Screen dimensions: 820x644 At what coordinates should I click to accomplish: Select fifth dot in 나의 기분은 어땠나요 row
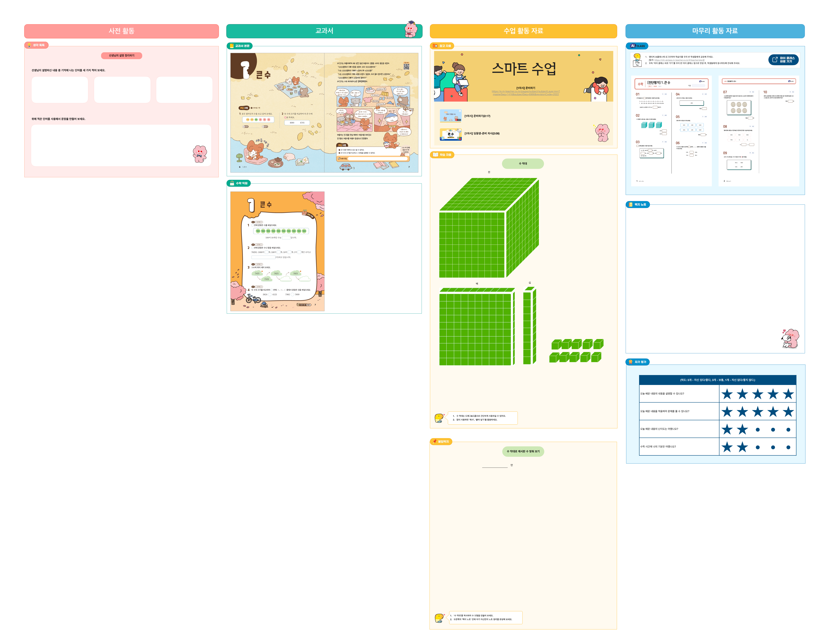tap(788, 447)
